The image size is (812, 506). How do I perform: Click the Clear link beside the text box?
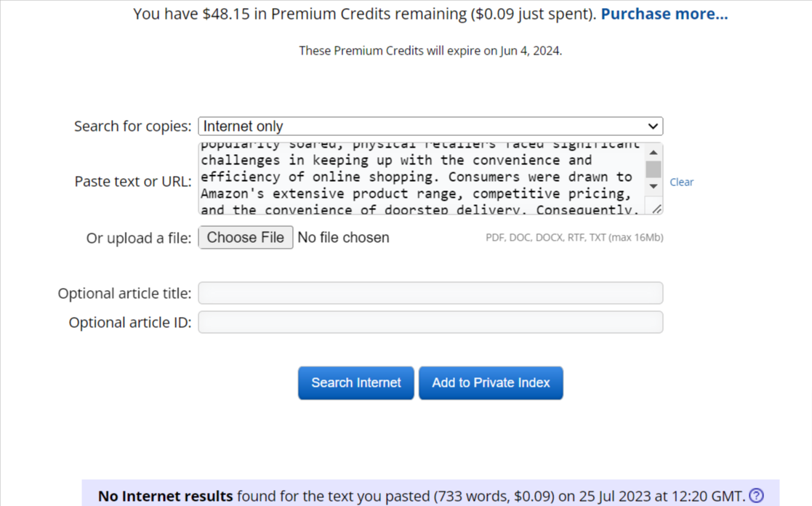click(x=681, y=182)
